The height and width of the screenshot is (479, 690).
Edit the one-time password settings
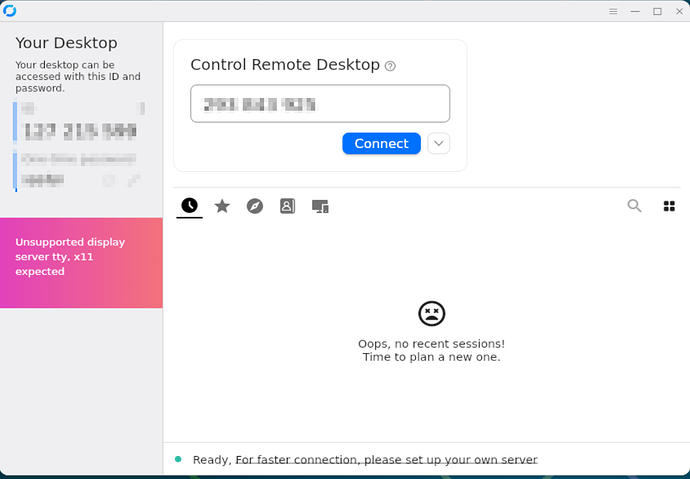tap(135, 180)
